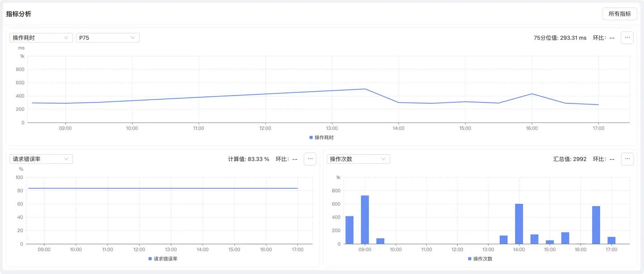Click the 13:30 peak on 操作耗时 line
This screenshot has height=274, width=644.
[x=365, y=89]
